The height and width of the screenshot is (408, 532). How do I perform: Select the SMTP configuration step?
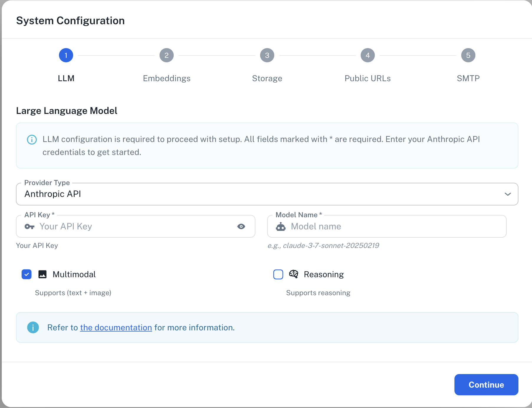pyautogui.click(x=468, y=55)
